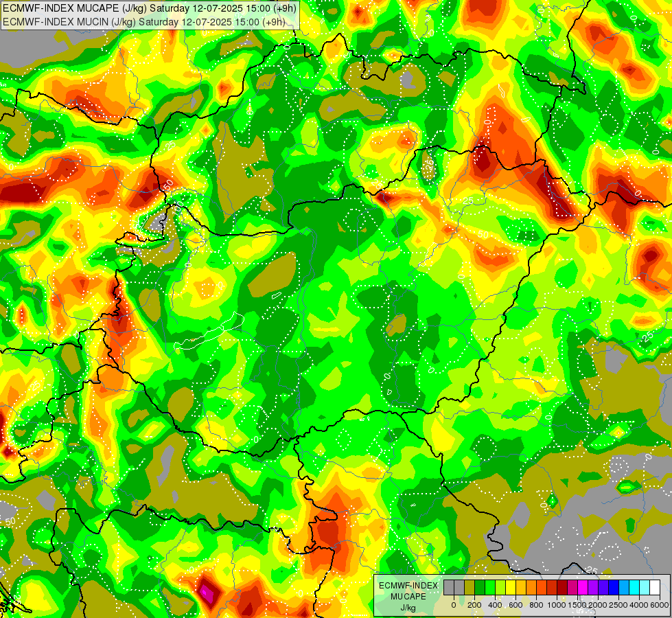
Task: Click the legend value 1500
Action: 577,605
